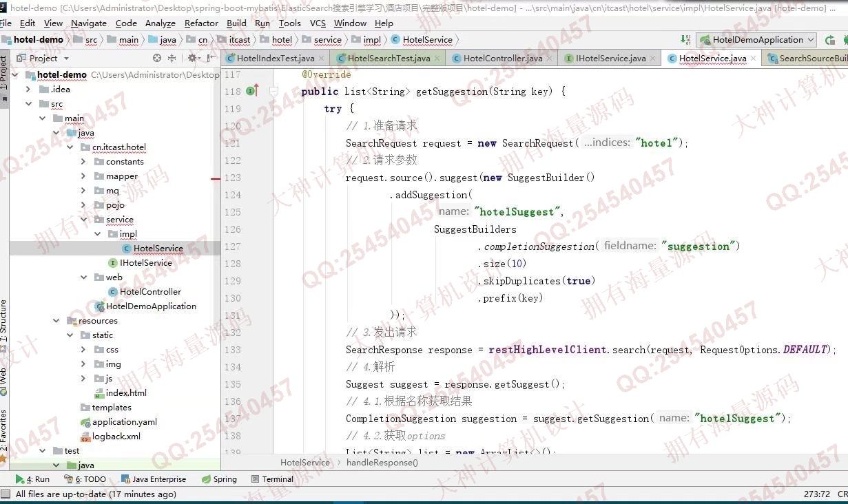This screenshot has height=504, width=848.
Task: Collapse the web package
Action: click(83, 277)
